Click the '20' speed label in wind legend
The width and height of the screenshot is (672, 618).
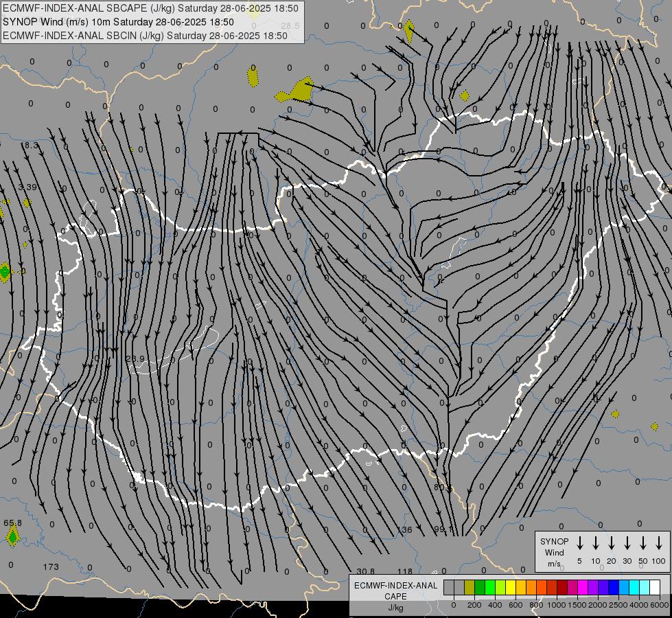coord(612,561)
